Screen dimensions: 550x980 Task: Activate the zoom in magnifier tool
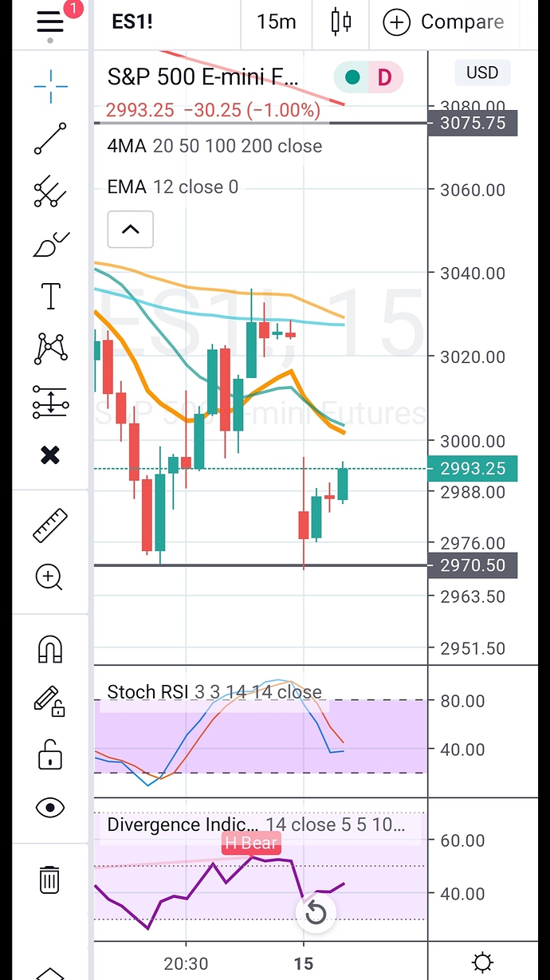point(49,577)
